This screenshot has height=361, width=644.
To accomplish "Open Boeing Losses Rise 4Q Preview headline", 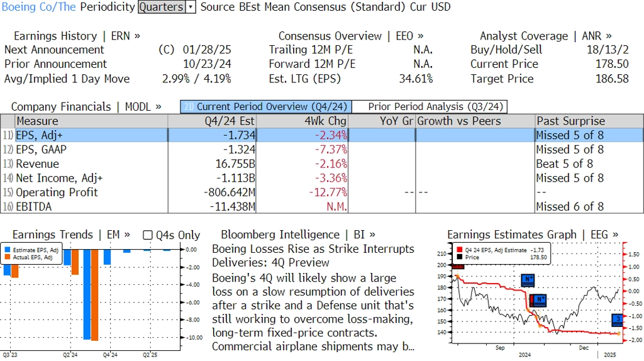I will pyautogui.click(x=313, y=255).
